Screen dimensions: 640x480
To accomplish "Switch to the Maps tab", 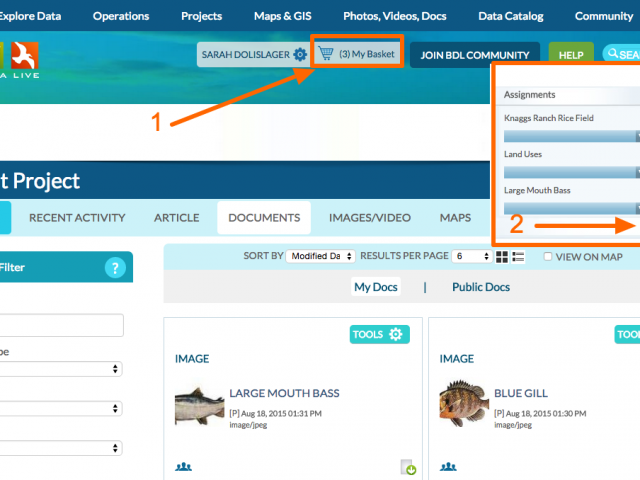I will click(455, 218).
